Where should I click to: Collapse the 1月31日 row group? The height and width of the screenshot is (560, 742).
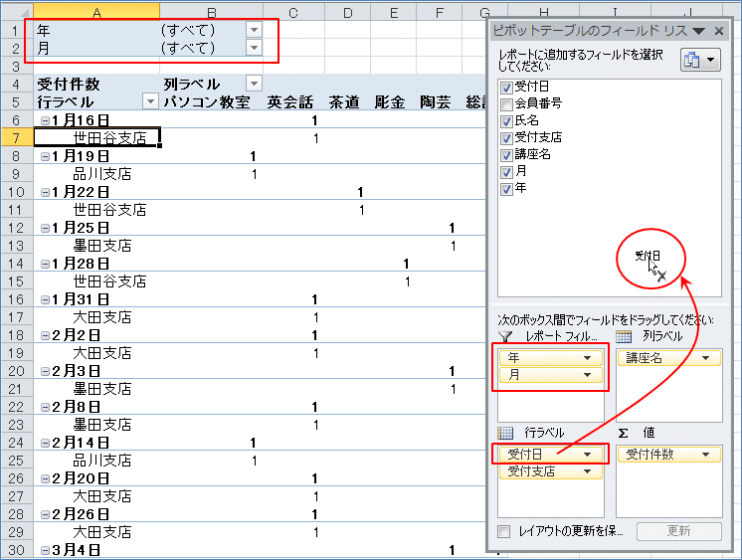pyautogui.click(x=45, y=299)
